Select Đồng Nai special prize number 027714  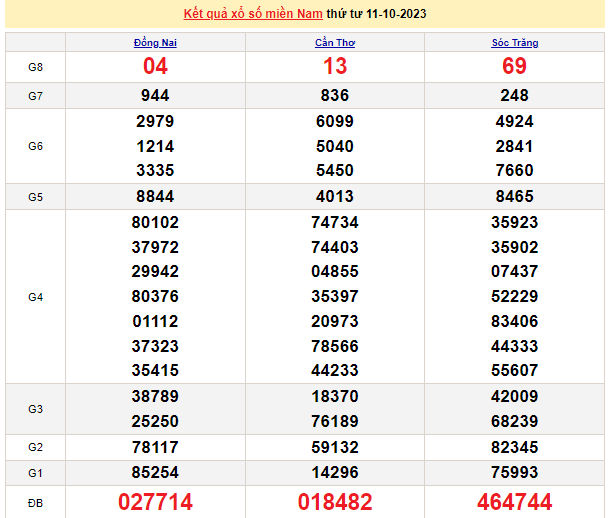(x=155, y=502)
